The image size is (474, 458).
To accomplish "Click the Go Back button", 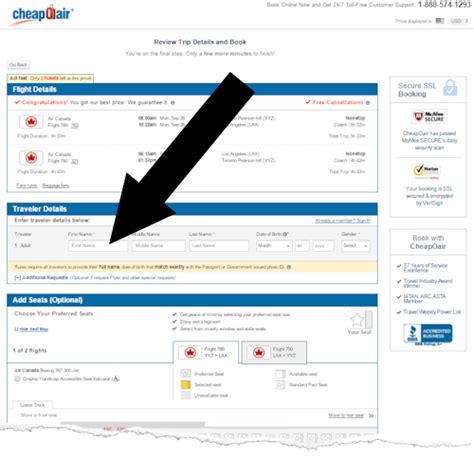I will (18, 65).
